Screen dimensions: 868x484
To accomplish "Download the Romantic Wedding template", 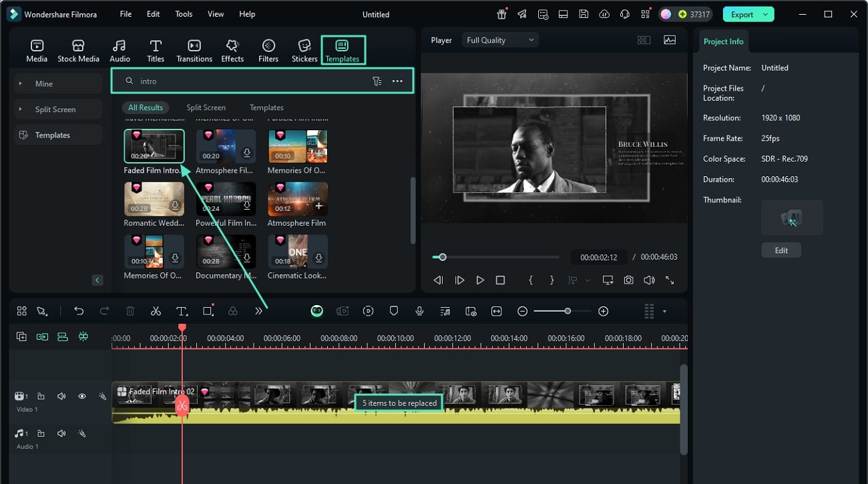I will click(x=175, y=206).
